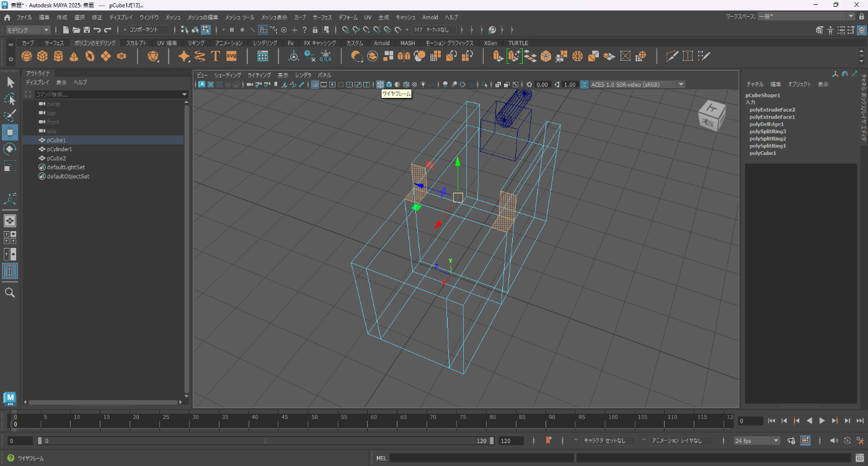The image size is (868, 466).
Task: Switch to the スカルプト shelf tab
Action: 136,43
